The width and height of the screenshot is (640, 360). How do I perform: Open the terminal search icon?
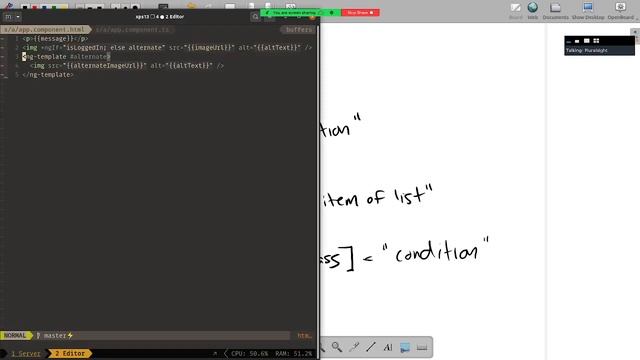click(255, 17)
